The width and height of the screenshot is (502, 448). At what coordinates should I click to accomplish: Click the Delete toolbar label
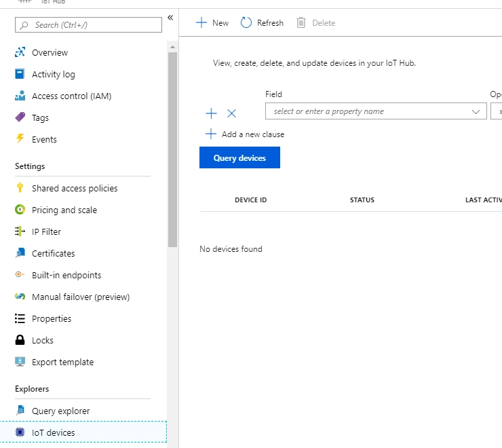[x=324, y=23]
